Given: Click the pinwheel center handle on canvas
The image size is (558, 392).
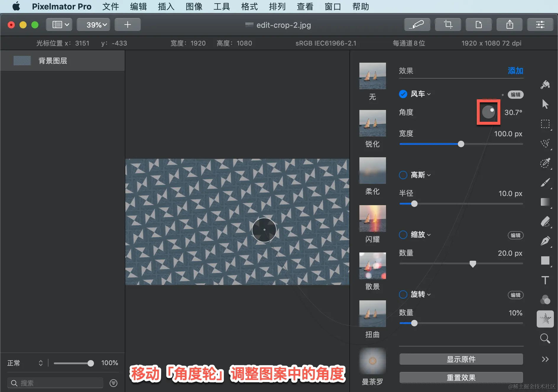Looking at the screenshot, I should (264, 230).
